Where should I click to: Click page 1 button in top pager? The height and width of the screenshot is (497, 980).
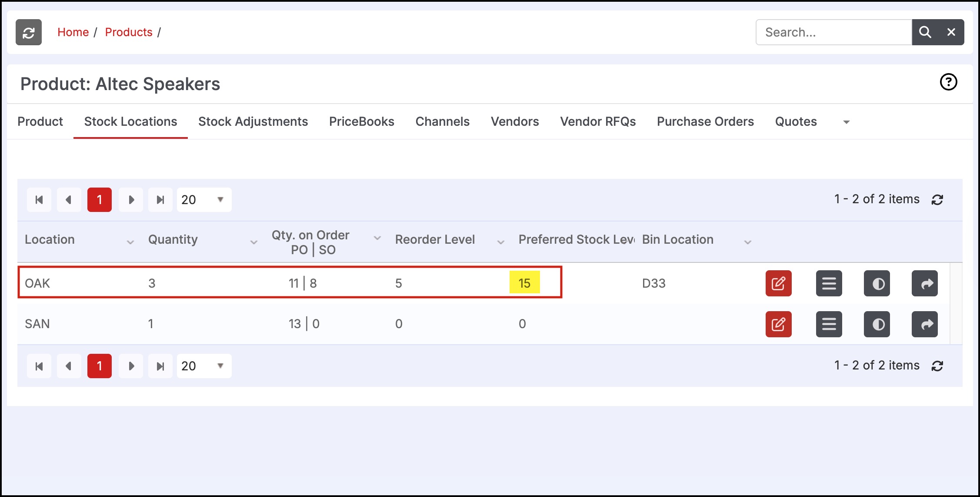[x=100, y=200]
